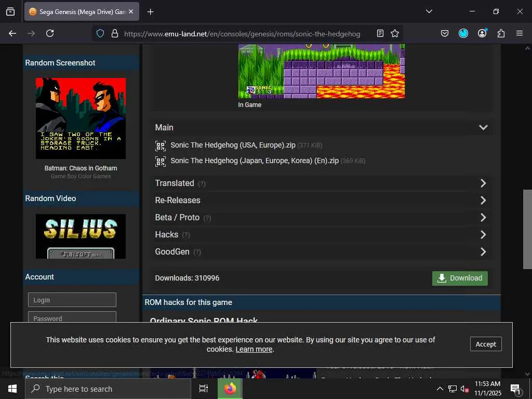Expand the Translated section

[321, 183]
